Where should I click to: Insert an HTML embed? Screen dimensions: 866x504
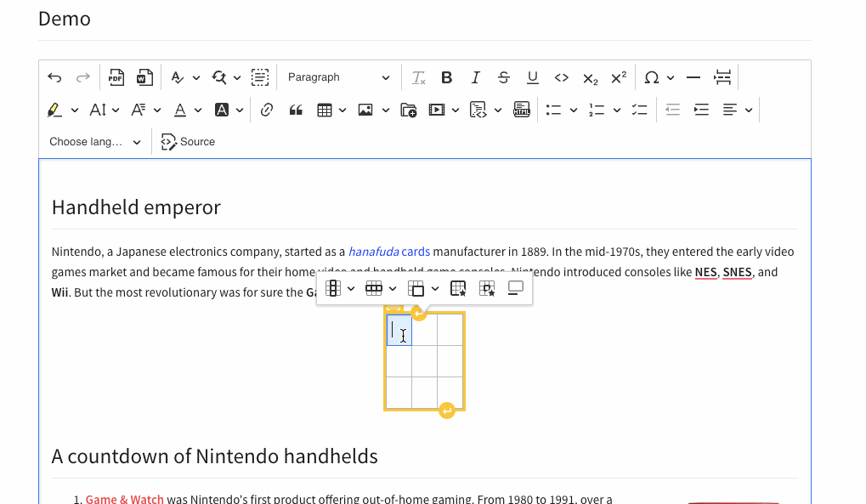(521, 110)
